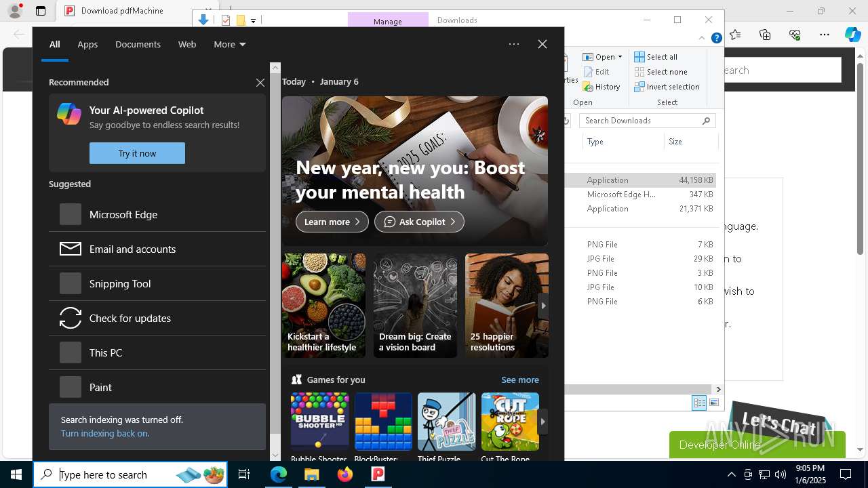Click scroll-down arrow of search results panel
Image resolution: width=868 pixels, height=488 pixels.
(x=275, y=456)
